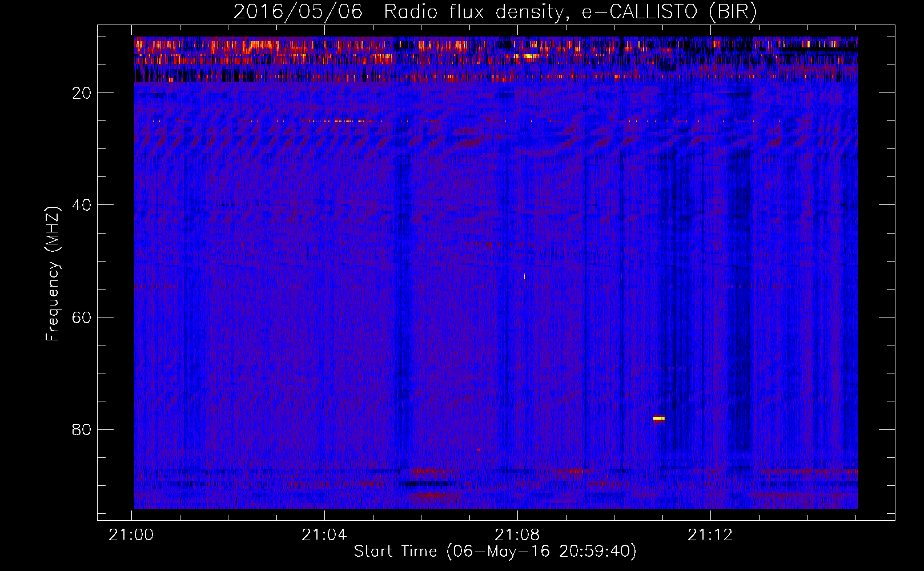924x571 pixels.
Task: Click the plot title "Radio flux density, e-CALLISTO (BIR)"
Action: (570, 11)
